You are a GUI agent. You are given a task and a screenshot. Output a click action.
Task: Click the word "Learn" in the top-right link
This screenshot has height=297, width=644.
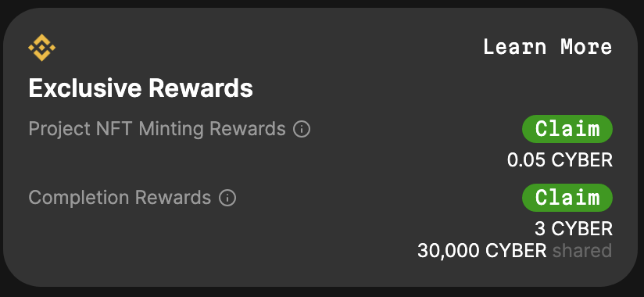click(x=515, y=47)
